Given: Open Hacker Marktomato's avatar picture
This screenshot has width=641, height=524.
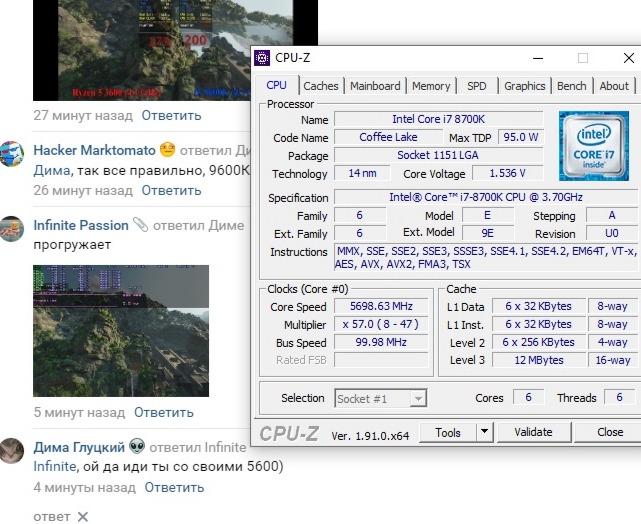Looking at the screenshot, I should [x=11, y=155].
